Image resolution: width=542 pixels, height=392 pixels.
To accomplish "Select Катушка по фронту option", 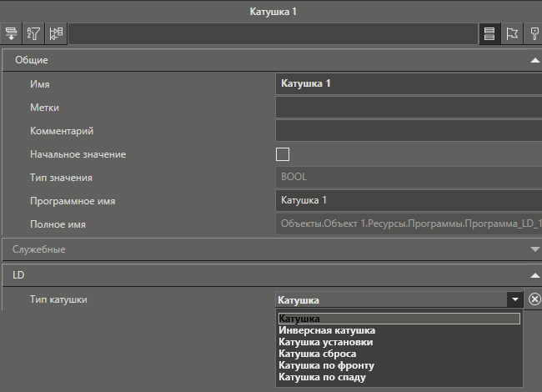I will click(326, 365).
